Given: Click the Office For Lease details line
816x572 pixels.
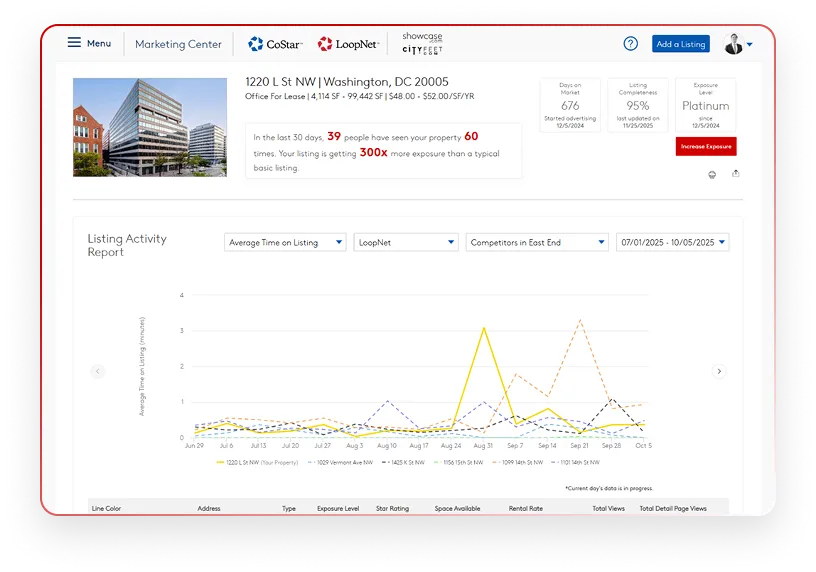Looking at the screenshot, I should coord(360,96).
